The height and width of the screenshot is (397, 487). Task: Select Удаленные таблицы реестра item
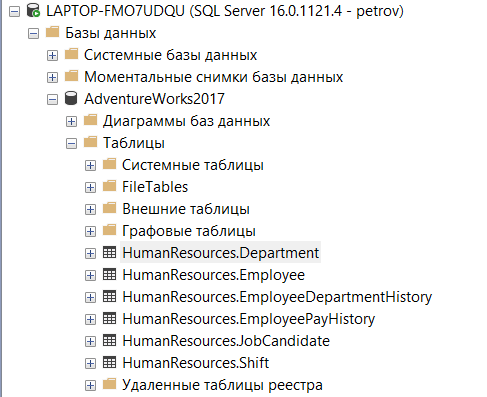(x=222, y=385)
